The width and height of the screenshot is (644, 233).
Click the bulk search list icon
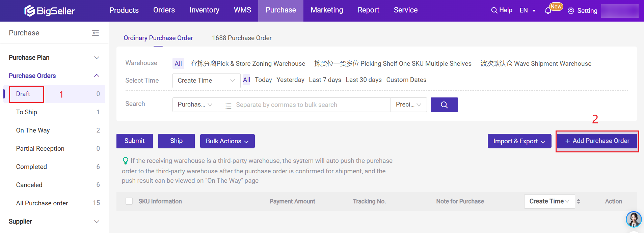pyautogui.click(x=228, y=106)
